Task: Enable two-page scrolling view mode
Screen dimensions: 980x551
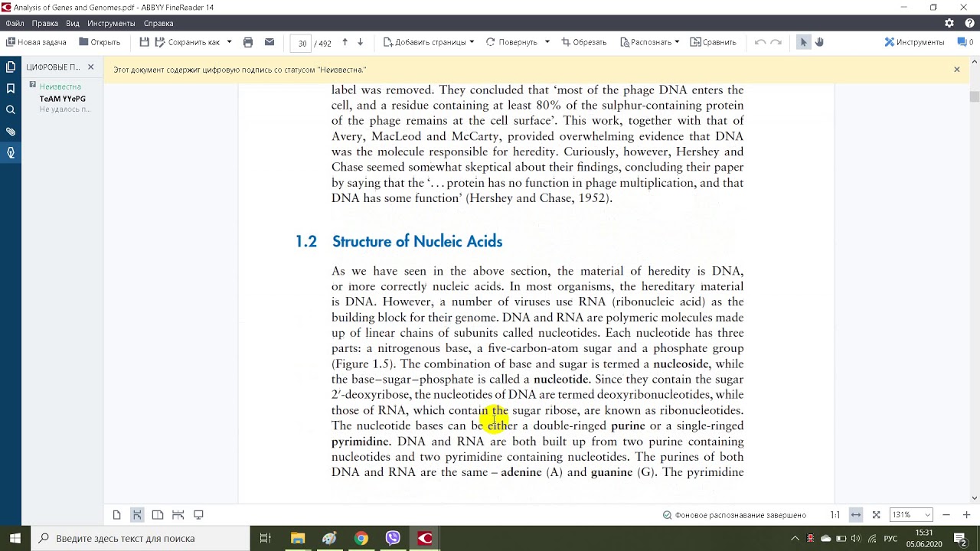Action: pyautogui.click(x=178, y=515)
